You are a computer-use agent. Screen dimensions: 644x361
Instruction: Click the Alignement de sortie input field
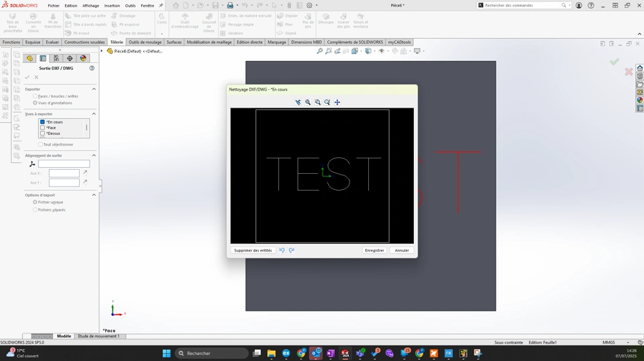pyautogui.click(x=64, y=164)
